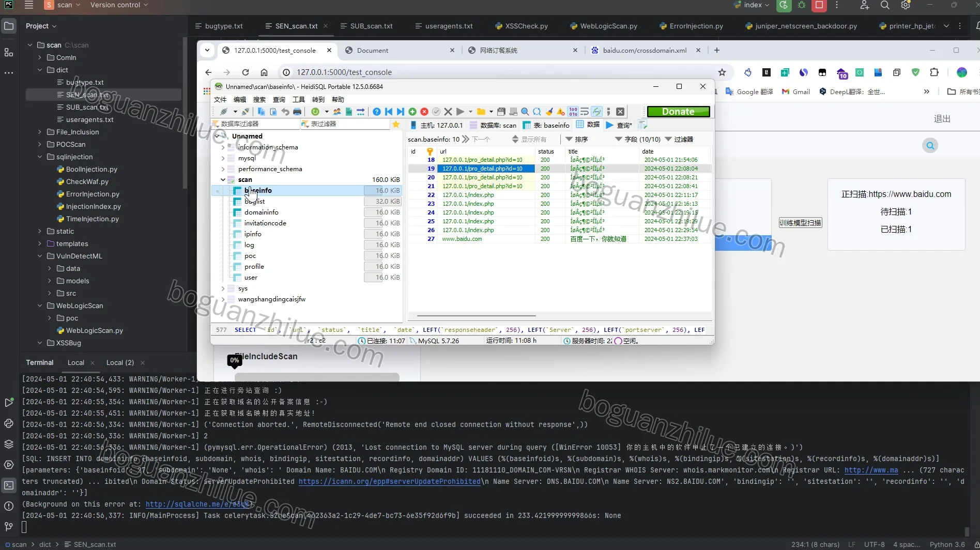
Task: Open the 文件 menu in HeidiSQL
Action: coord(220,99)
